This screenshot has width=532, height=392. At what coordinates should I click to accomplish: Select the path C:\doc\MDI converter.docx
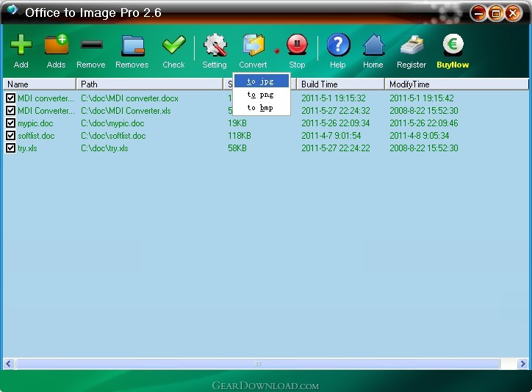129,98
